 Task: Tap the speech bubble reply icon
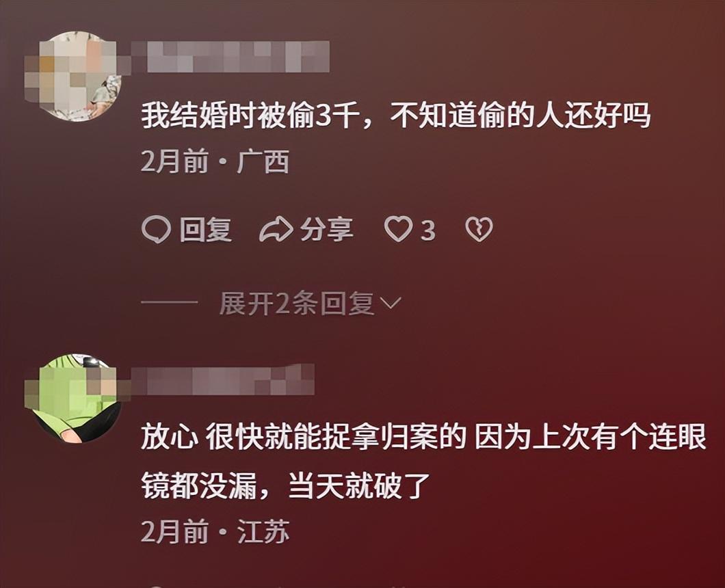[x=156, y=229]
